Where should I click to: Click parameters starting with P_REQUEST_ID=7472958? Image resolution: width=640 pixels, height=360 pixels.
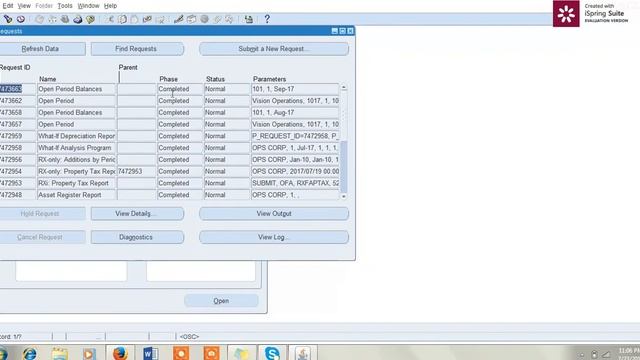tap(295, 136)
